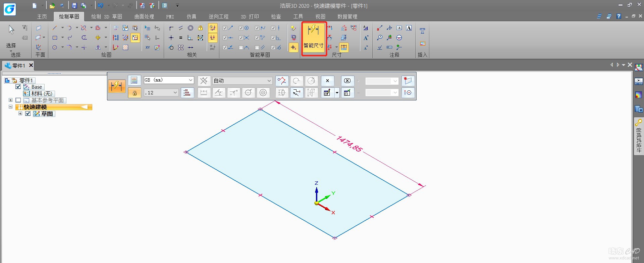Select the 快速建模 node in feature tree
This screenshot has width=644, height=263.
point(35,107)
